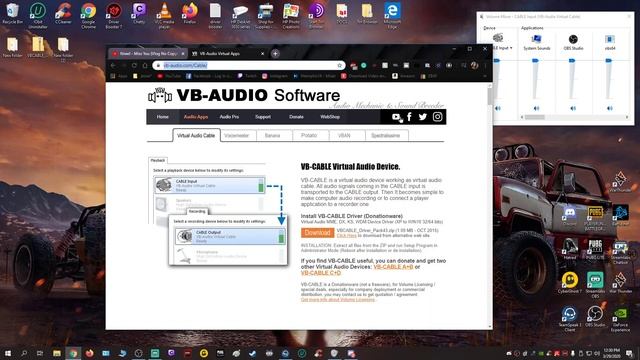The width and height of the screenshot is (640, 360).
Task: Open WebShop menu item
Action: (330, 117)
